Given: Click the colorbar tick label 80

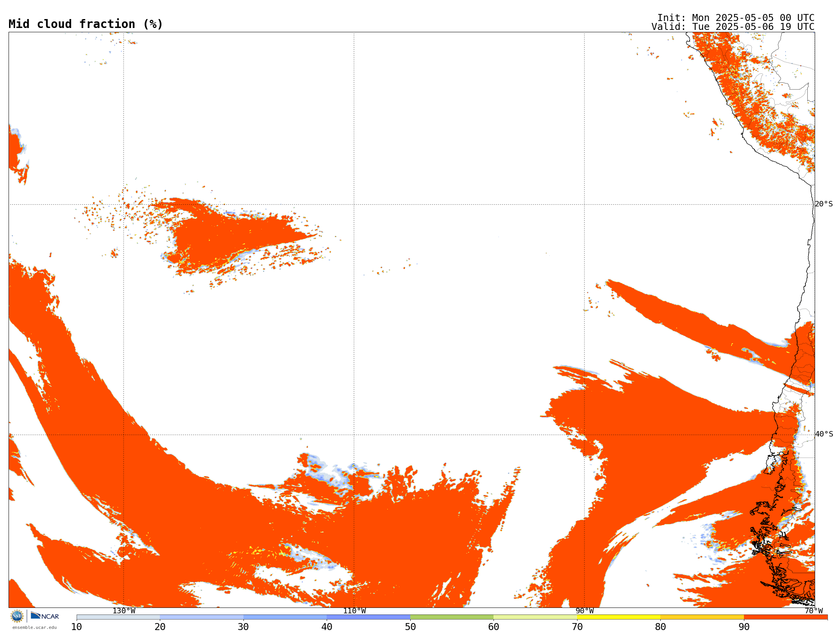Looking at the screenshot, I should pos(660,627).
